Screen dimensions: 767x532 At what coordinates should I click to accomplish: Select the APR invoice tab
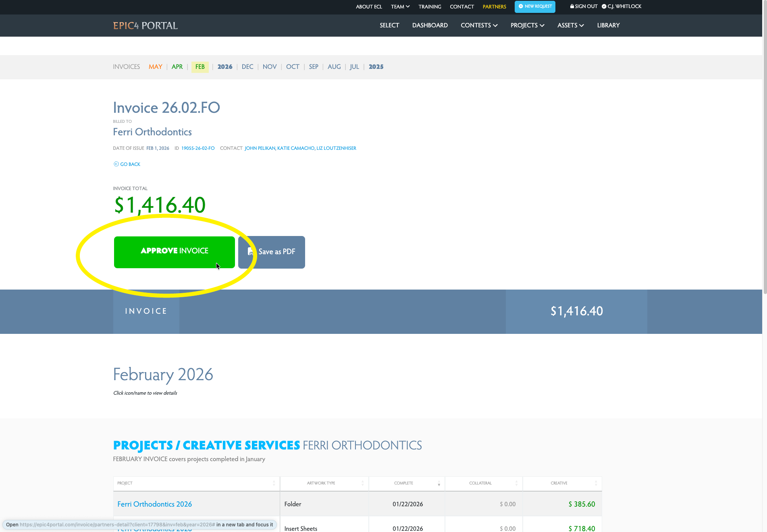tap(177, 67)
